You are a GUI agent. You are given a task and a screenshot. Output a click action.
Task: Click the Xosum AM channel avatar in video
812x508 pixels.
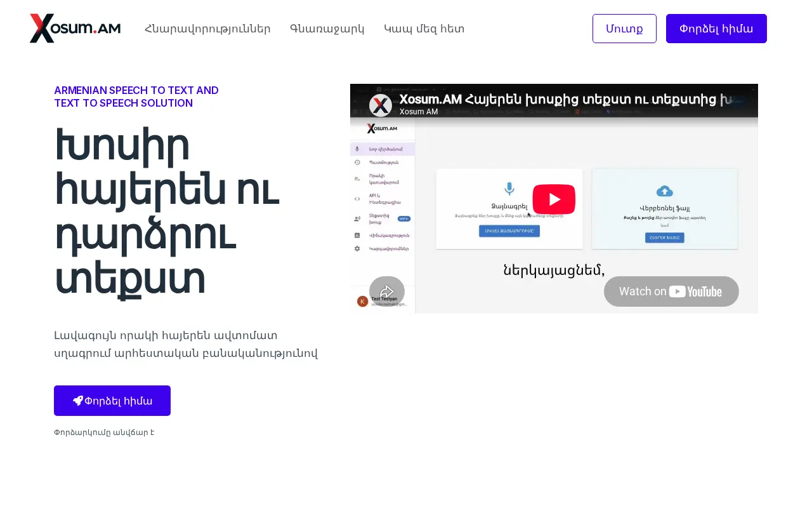point(381,105)
